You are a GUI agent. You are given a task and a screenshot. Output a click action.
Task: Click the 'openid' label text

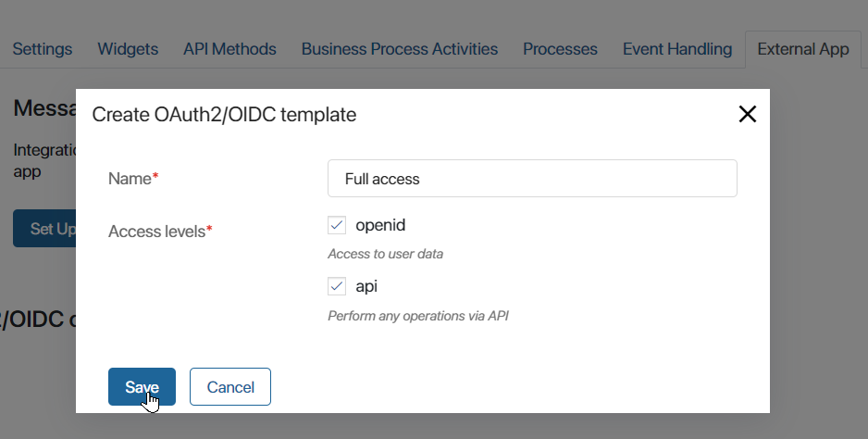[x=380, y=225]
